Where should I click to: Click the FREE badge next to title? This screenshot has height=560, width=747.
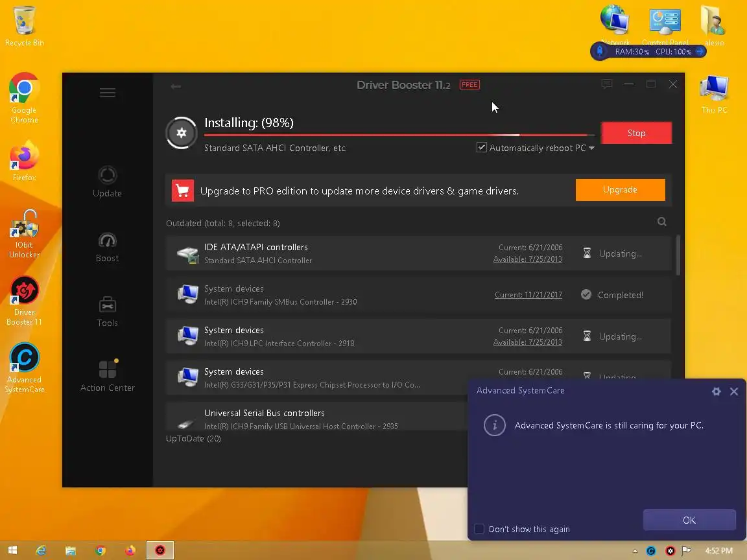point(469,85)
